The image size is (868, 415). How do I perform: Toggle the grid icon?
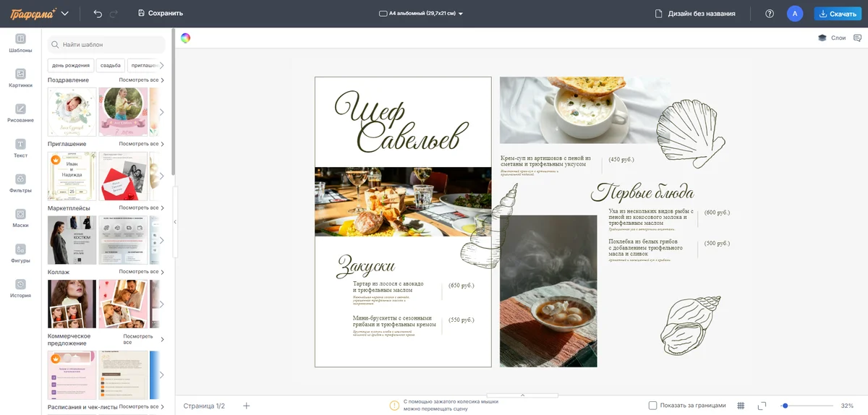[x=741, y=406]
